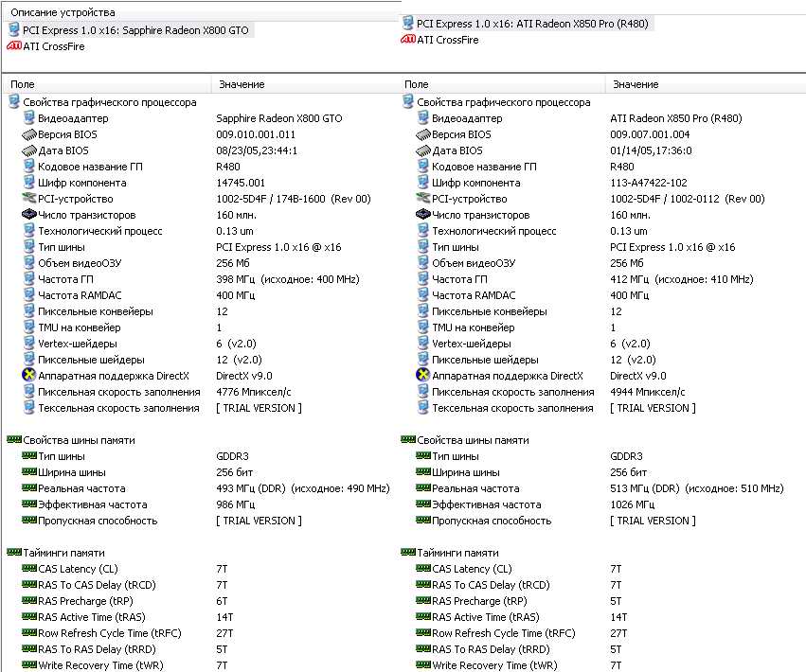806x672 pixels.
Task: Select BIOS version value 009.010.001.011
Action: (x=256, y=134)
